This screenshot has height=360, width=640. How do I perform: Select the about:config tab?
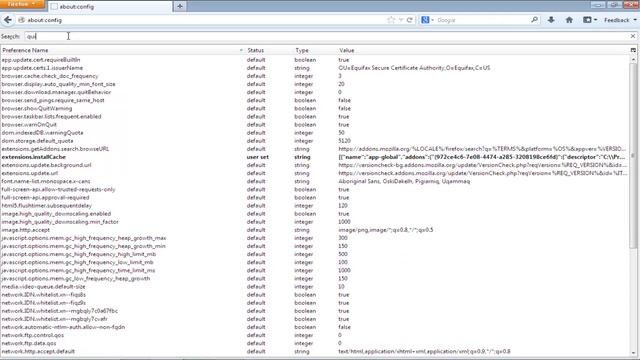109,7
